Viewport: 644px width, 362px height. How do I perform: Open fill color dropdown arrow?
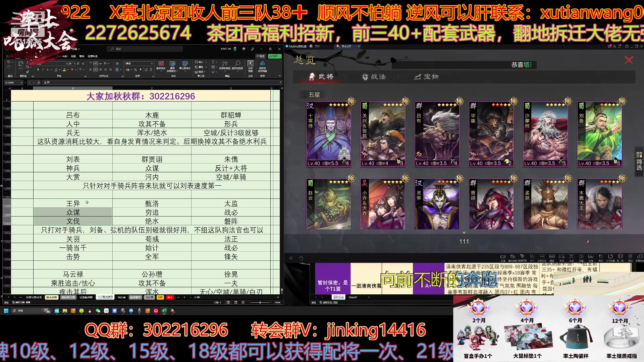pyautogui.click(x=68, y=70)
